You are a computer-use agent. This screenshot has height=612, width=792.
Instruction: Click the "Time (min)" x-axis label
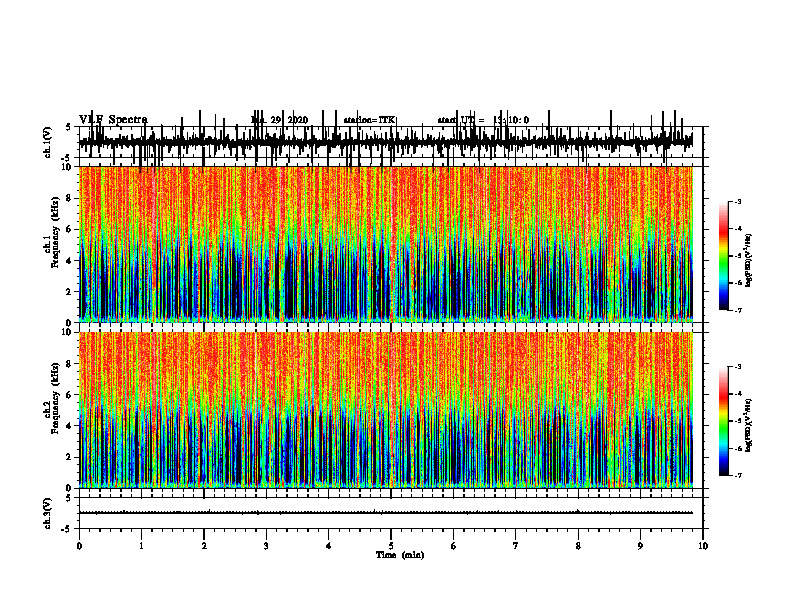[x=400, y=555]
